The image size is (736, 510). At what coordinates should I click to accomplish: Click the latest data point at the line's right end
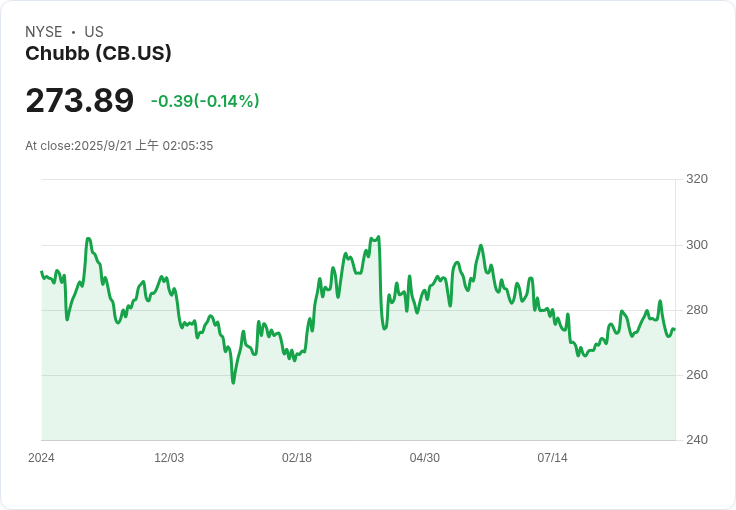tap(675, 329)
